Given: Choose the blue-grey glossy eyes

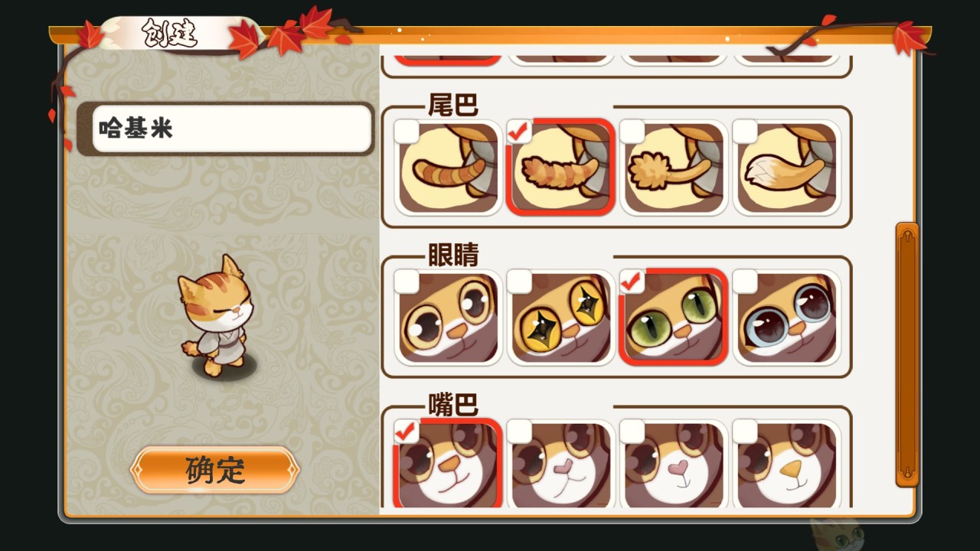Looking at the screenshot, I should click(x=787, y=318).
